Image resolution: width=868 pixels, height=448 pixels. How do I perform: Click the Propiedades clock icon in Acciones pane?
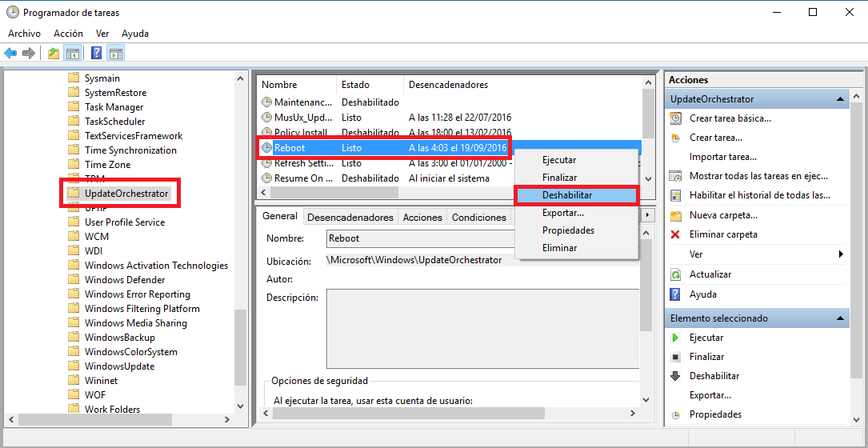coord(675,414)
